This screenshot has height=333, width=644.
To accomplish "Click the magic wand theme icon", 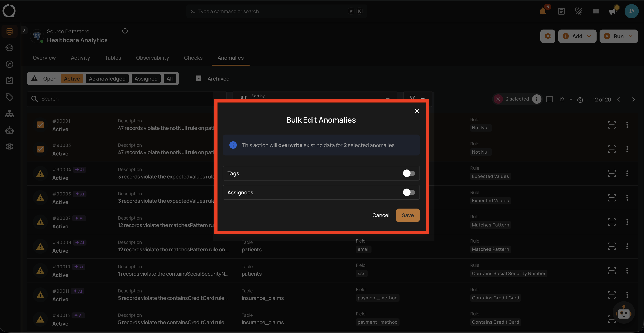I will pos(578,11).
